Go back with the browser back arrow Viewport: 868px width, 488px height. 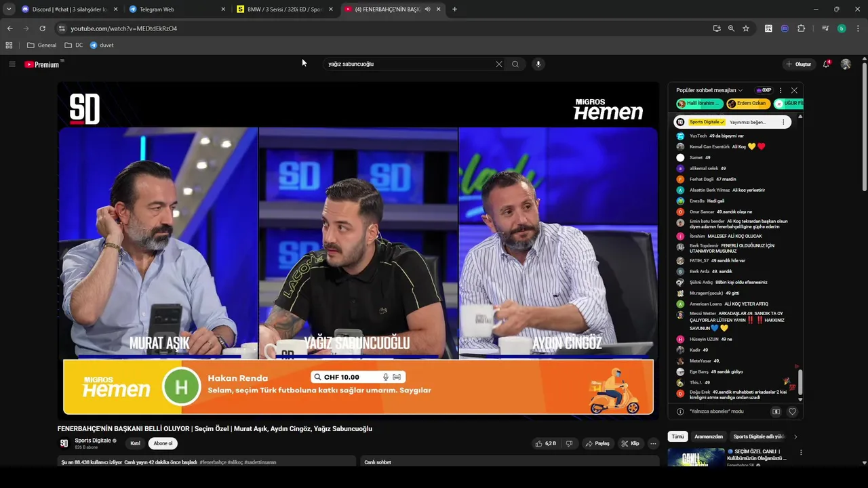tap(9, 28)
